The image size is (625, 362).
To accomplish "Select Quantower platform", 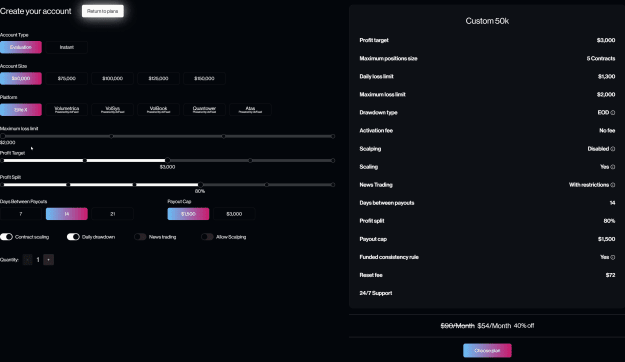I will [204, 110].
